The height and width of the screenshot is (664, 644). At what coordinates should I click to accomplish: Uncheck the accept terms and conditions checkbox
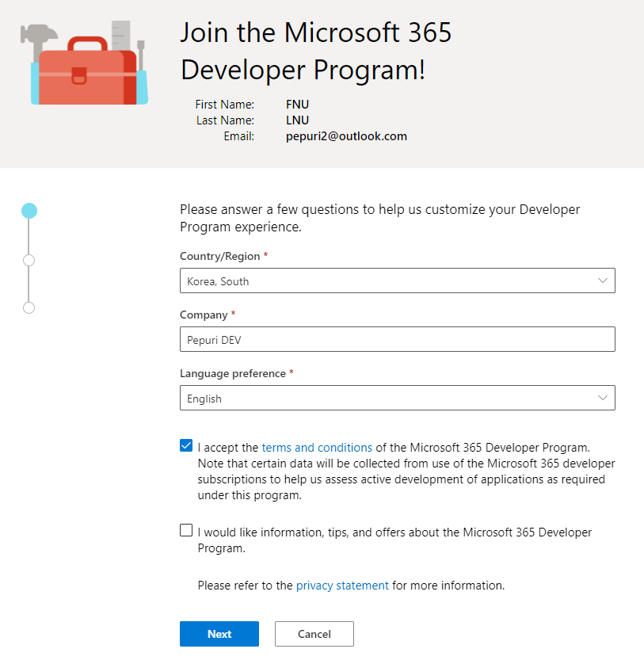pos(186,445)
